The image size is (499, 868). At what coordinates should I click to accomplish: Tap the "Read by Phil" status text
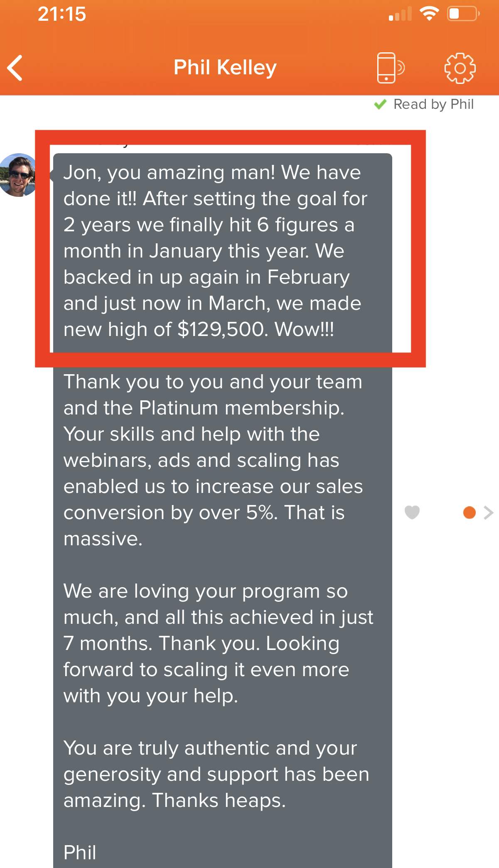coord(433,104)
